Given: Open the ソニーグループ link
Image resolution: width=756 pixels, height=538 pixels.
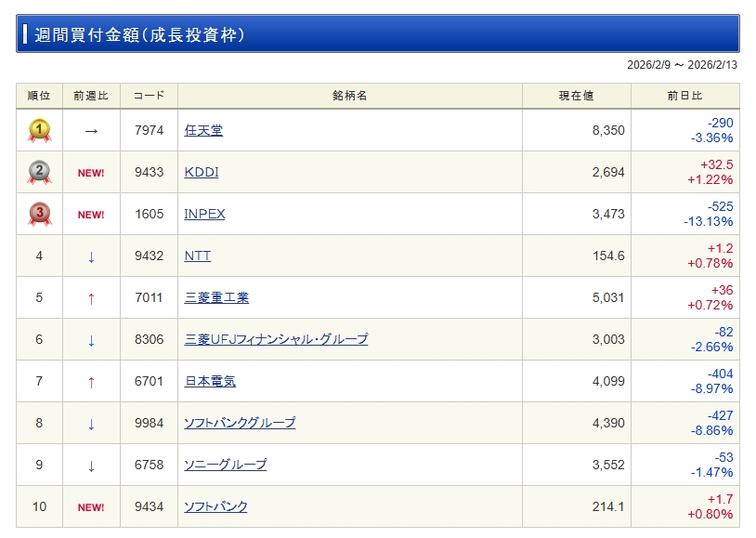Looking at the screenshot, I should pos(226,466).
